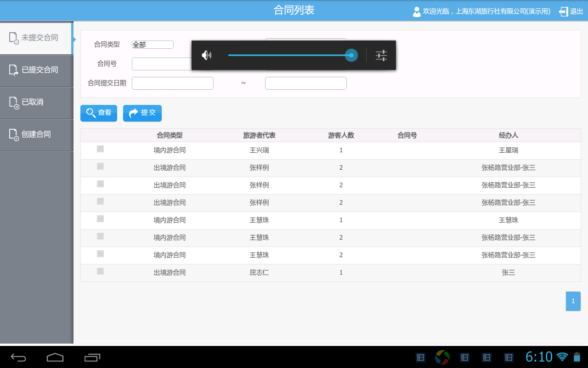Click the 创建合同 document plus icon

coord(14,135)
